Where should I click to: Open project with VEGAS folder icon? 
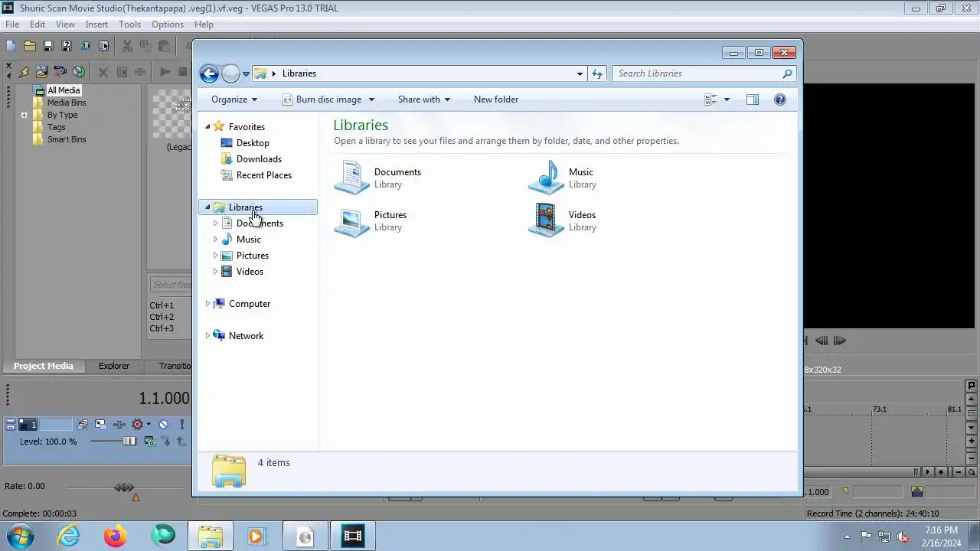click(29, 47)
